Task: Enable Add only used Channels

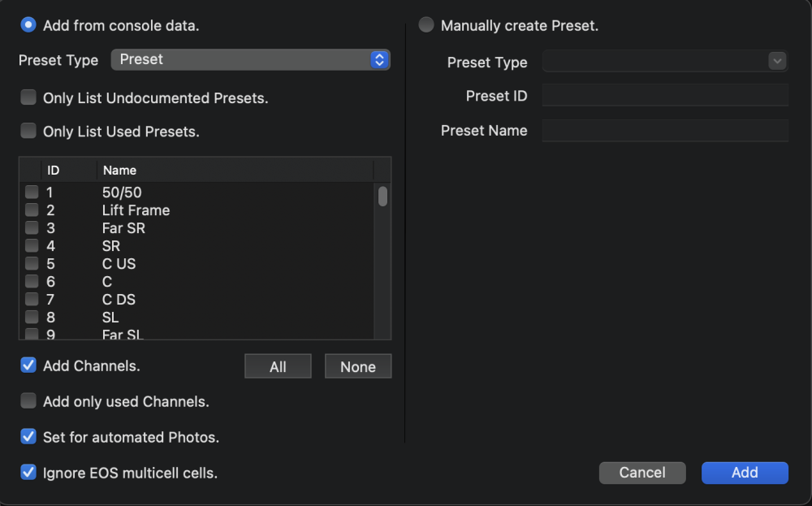Action: 28,401
